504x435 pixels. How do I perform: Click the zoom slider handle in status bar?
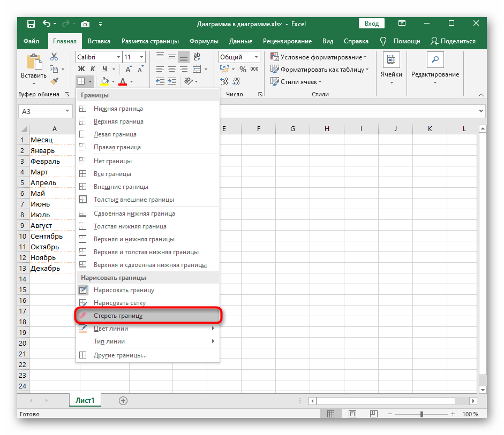click(x=422, y=414)
